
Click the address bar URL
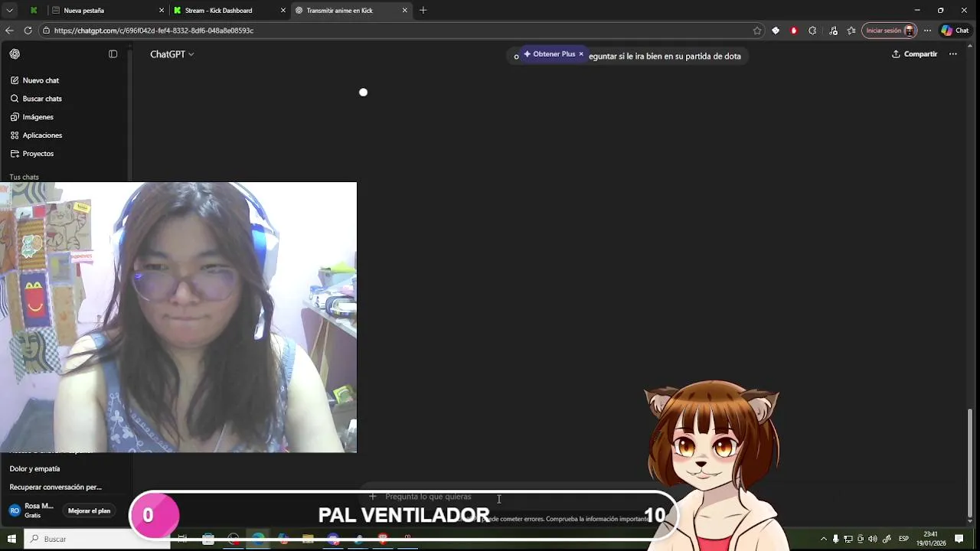point(154,31)
